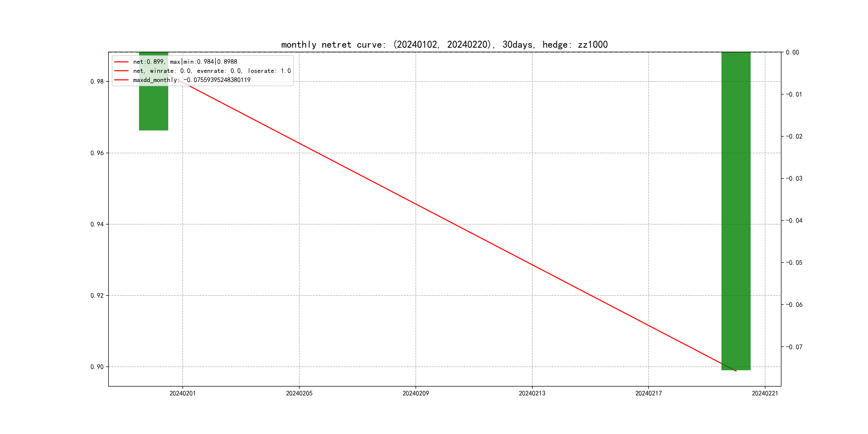Click the winrate legend entry text
The height and width of the screenshot is (434, 868).
[212, 71]
